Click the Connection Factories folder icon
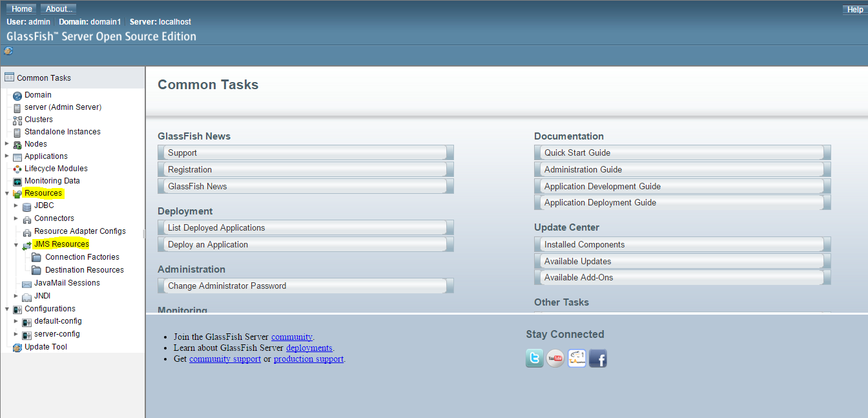Image resolution: width=868 pixels, height=418 pixels. [37, 257]
